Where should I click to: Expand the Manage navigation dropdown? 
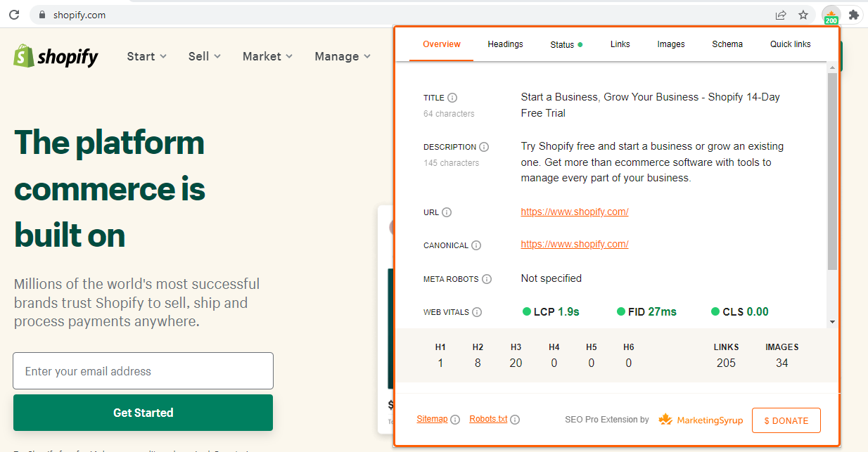tap(342, 56)
